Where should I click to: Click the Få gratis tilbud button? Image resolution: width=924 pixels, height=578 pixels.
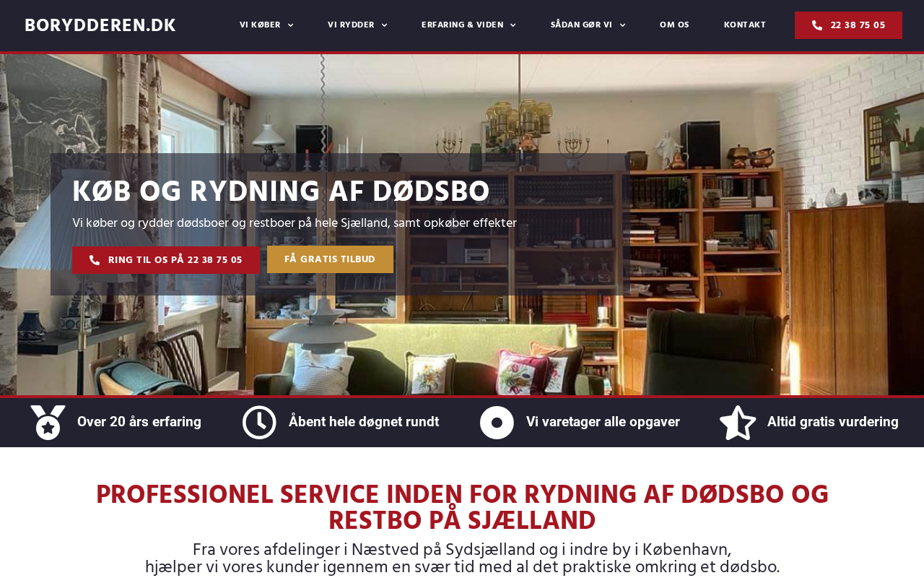[x=330, y=259]
